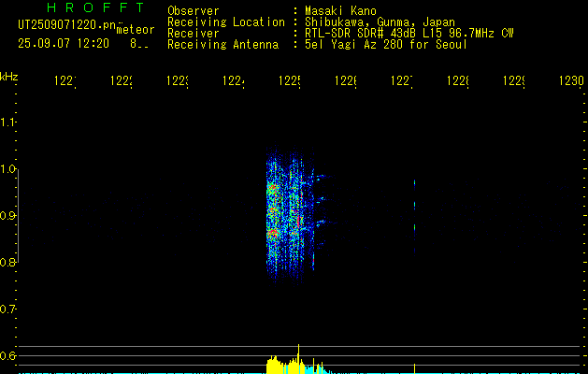Click the thin vertical echo spike near 1227
This screenshot has height=374, width=588.
pyautogui.click(x=415, y=217)
